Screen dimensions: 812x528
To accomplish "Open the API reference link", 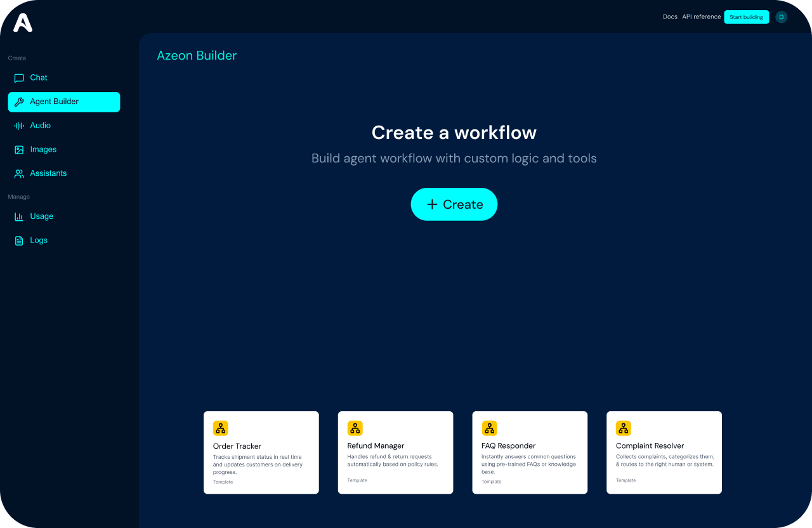I will click(x=701, y=17).
